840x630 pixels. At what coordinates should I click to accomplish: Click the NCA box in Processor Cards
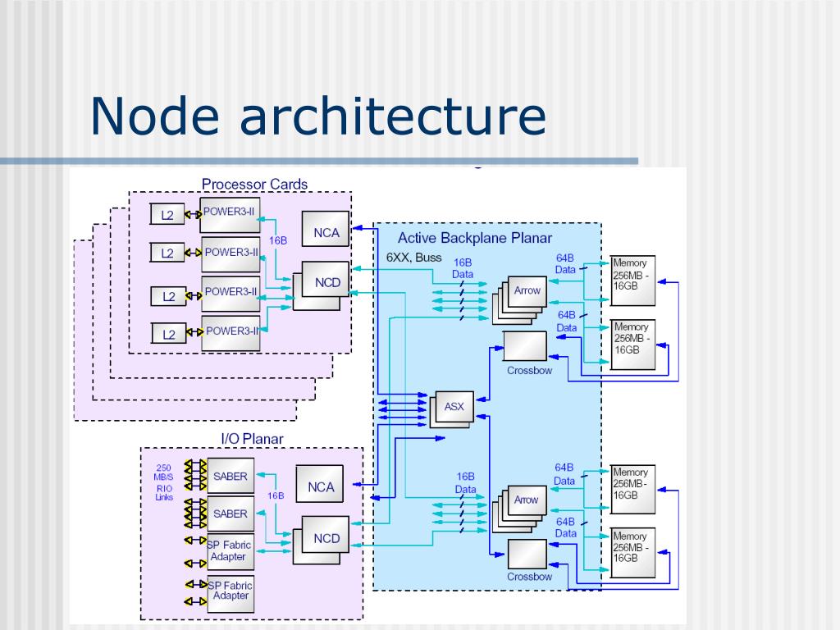click(x=326, y=229)
